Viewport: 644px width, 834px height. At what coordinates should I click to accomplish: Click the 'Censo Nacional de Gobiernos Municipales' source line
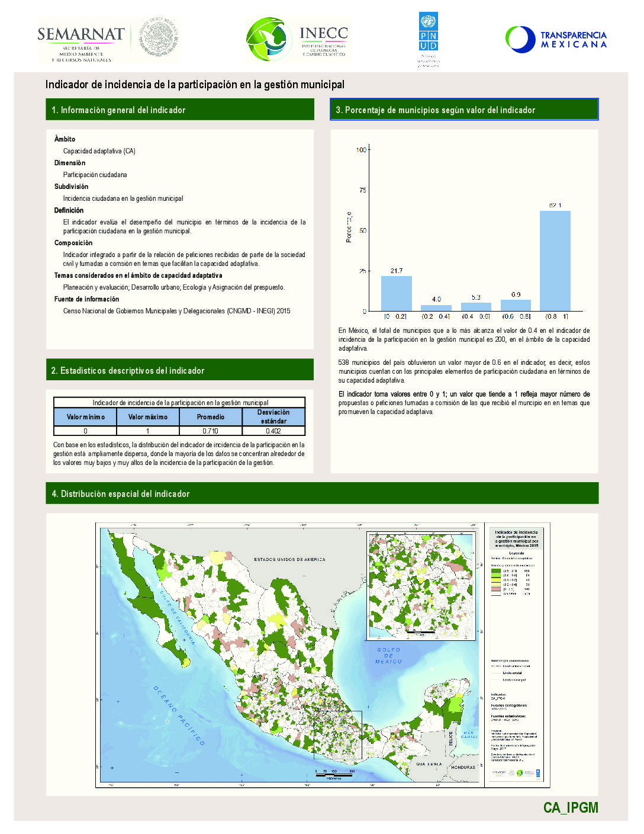(x=177, y=311)
